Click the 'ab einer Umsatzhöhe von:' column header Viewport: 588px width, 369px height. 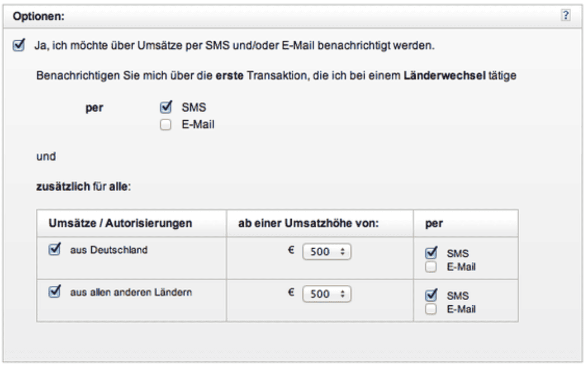(308, 223)
